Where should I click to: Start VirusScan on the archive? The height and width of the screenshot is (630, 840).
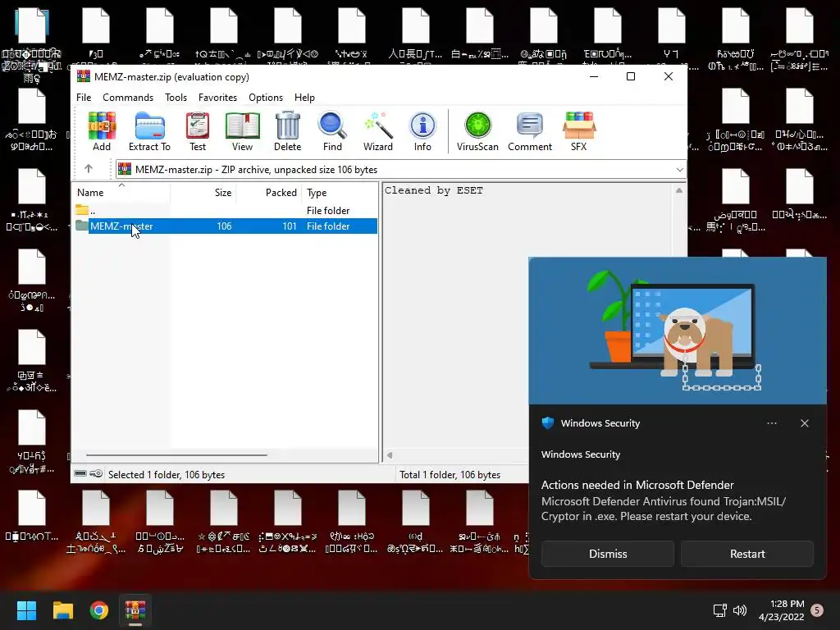[x=477, y=131]
